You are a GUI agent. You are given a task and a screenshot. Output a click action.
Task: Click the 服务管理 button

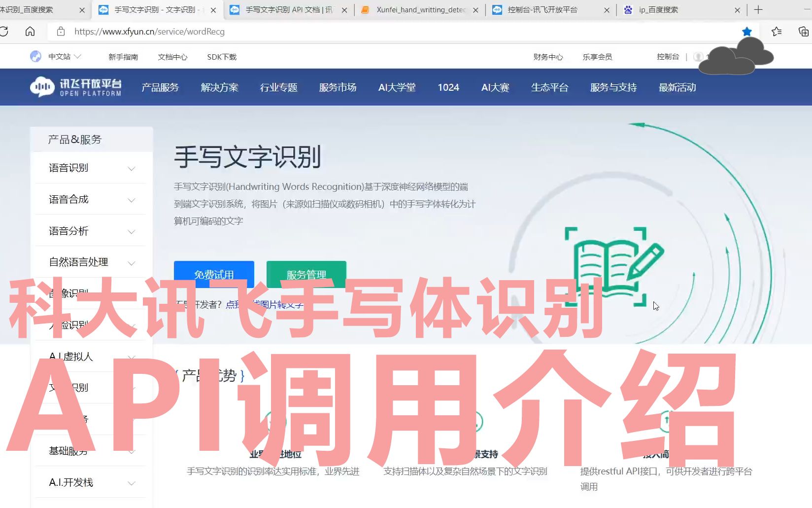[x=306, y=274]
